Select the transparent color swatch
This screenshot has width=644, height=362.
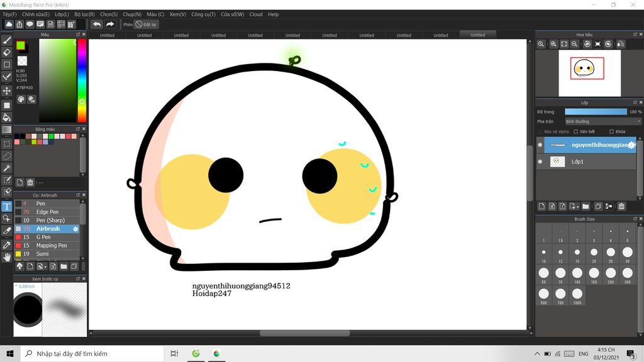click(x=22, y=61)
